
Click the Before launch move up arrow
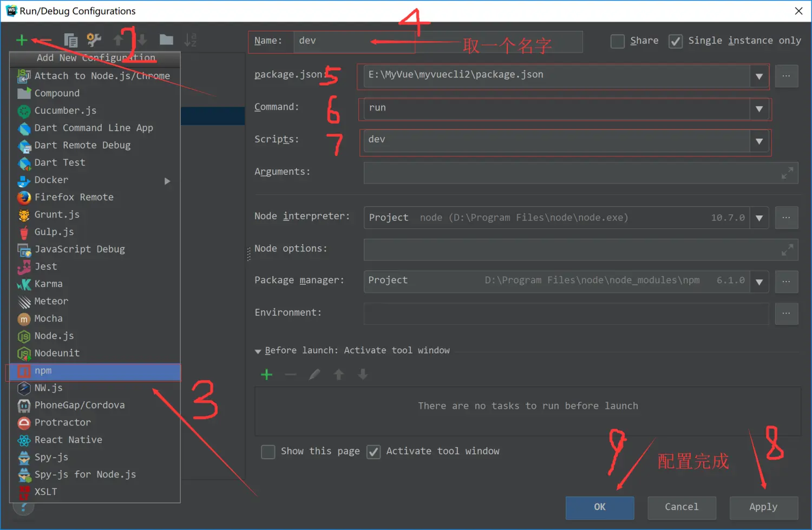pos(339,374)
